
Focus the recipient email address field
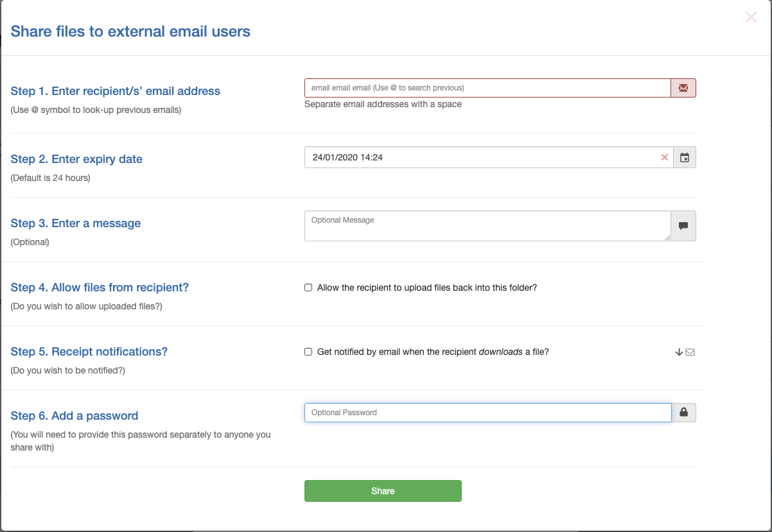(487, 88)
